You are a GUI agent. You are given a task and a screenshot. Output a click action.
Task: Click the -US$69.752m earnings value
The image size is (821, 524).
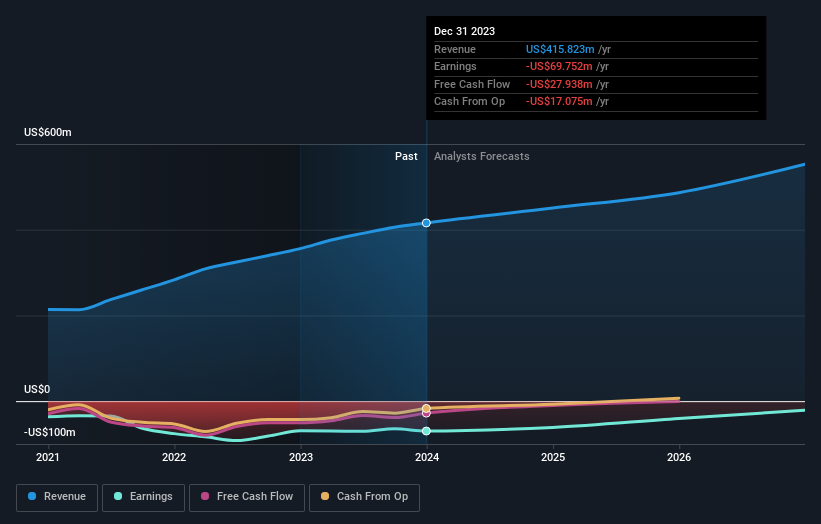pos(559,66)
